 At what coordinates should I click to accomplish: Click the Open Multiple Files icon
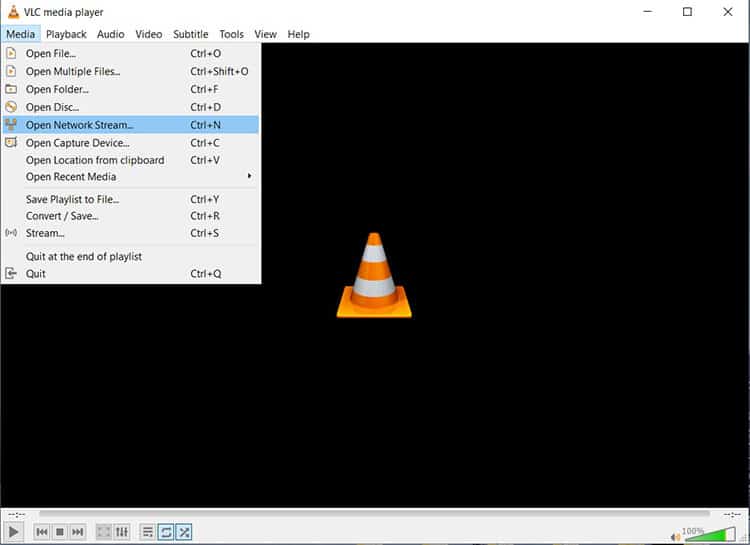(11, 71)
